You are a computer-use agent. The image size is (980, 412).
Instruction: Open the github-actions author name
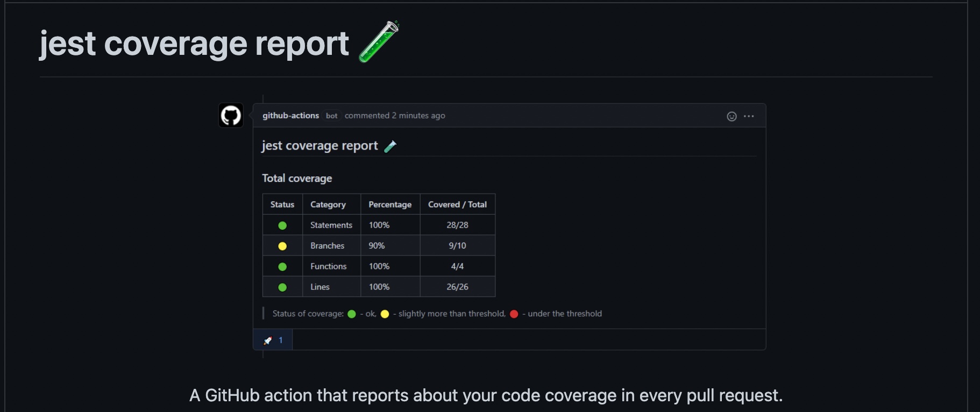click(290, 116)
